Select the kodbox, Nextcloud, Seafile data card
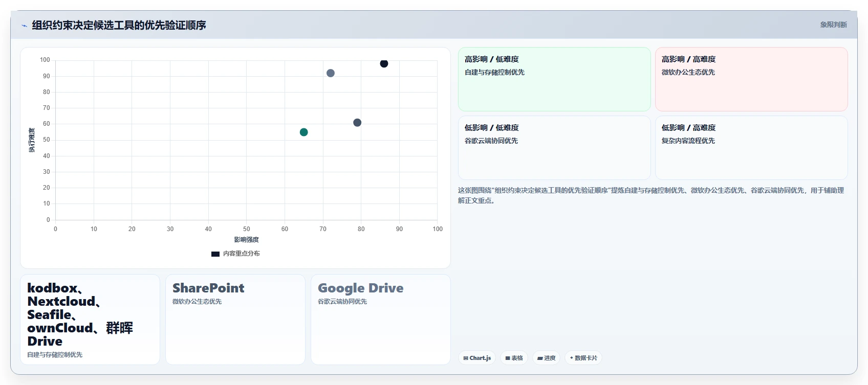This screenshot has height=385, width=868. coord(90,320)
